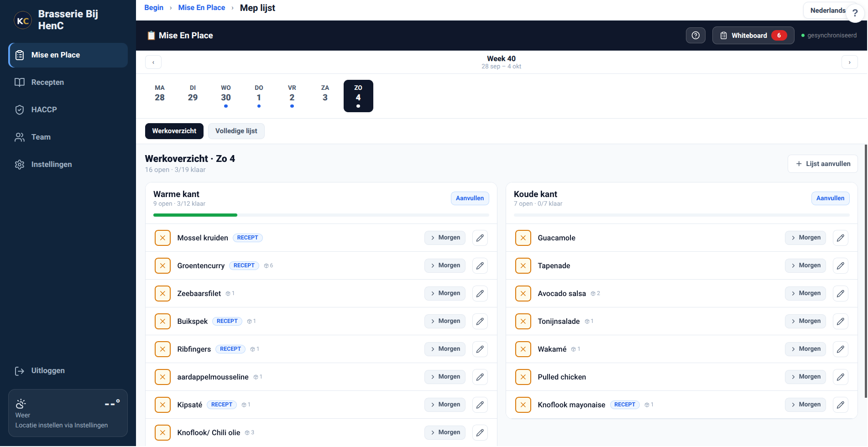Click the Begin breadcrumb link
Screen dimensions: 868x447
click(x=154, y=8)
